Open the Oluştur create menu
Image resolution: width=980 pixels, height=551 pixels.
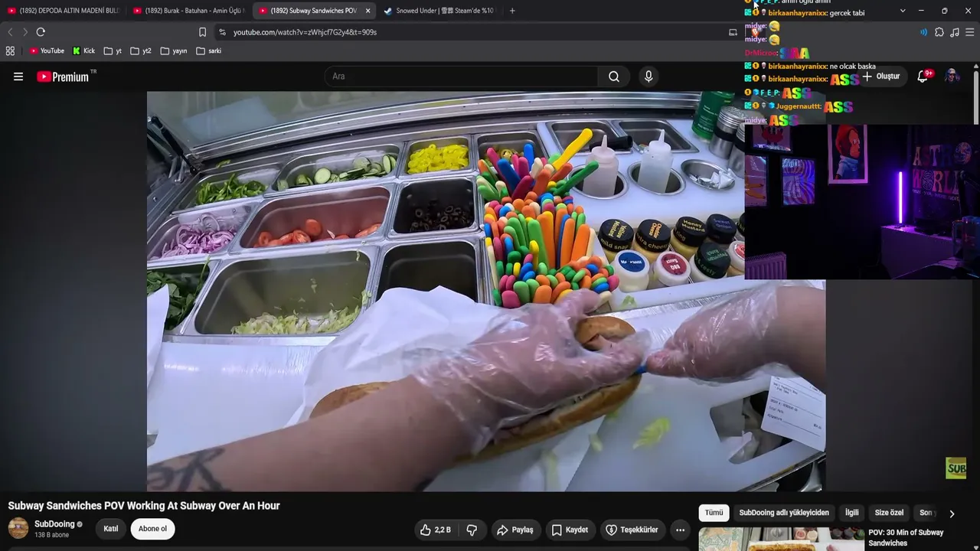click(x=881, y=77)
